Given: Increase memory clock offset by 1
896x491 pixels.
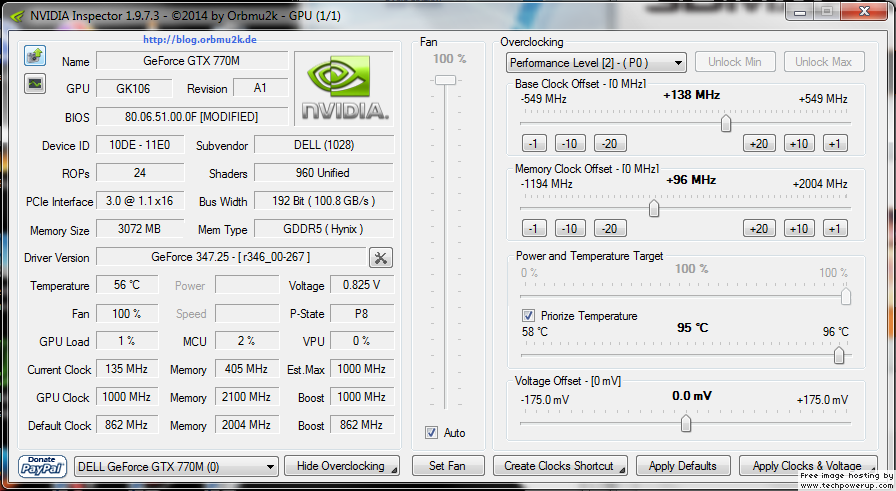Looking at the screenshot, I should tap(835, 229).
